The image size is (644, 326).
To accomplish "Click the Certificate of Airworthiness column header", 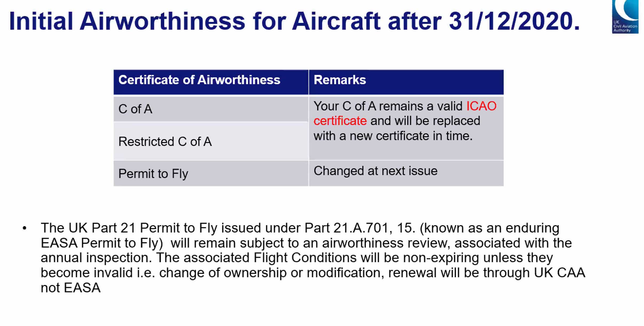I will [211, 82].
